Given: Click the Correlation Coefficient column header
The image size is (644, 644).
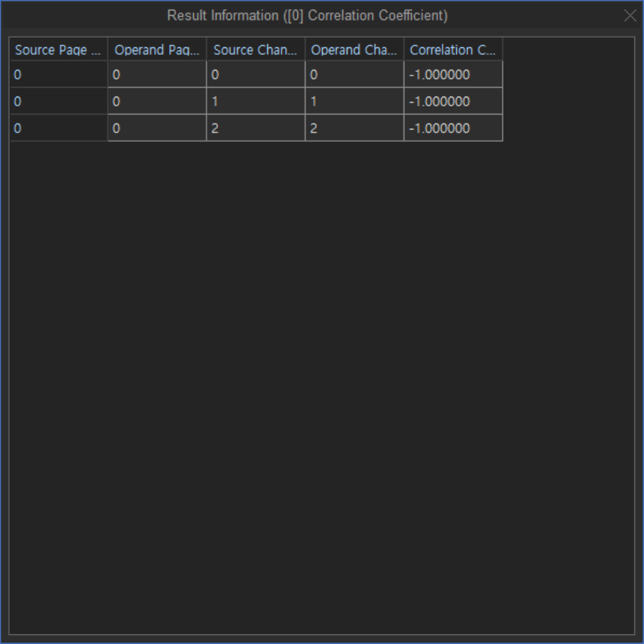Looking at the screenshot, I should pos(453,50).
